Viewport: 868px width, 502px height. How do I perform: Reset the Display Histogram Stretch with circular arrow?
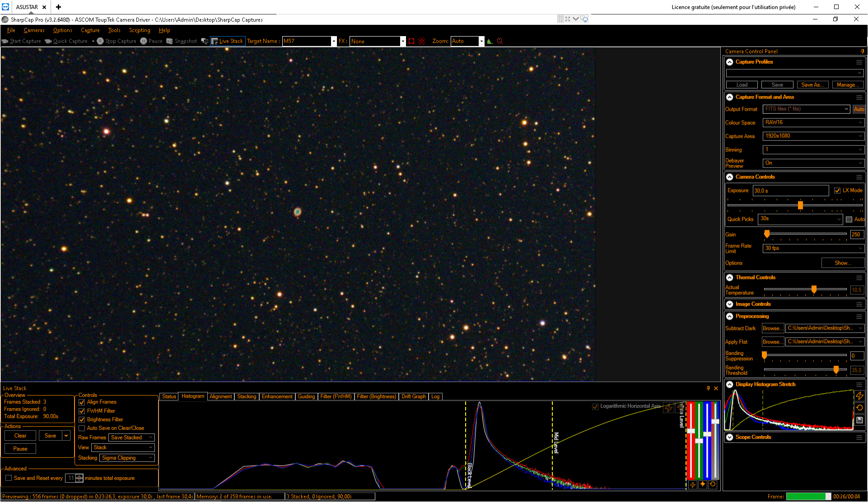pos(859,408)
